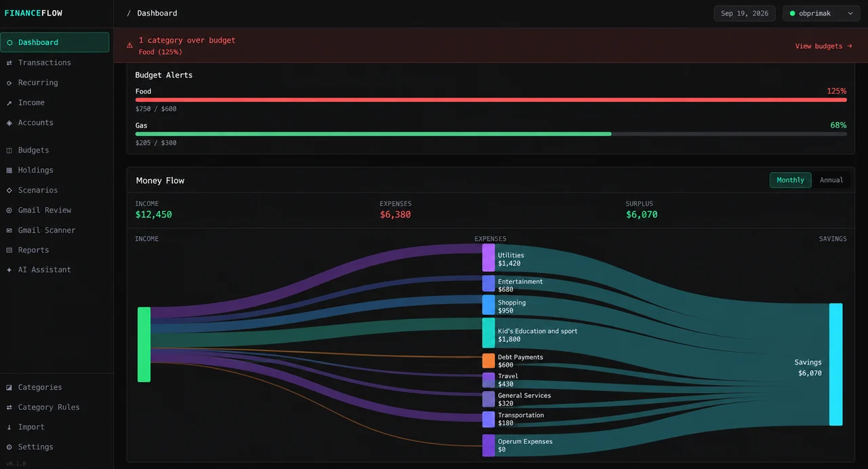The image size is (868, 469).
Task: Open Category Rules in sidebar
Action: (x=55, y=407)
